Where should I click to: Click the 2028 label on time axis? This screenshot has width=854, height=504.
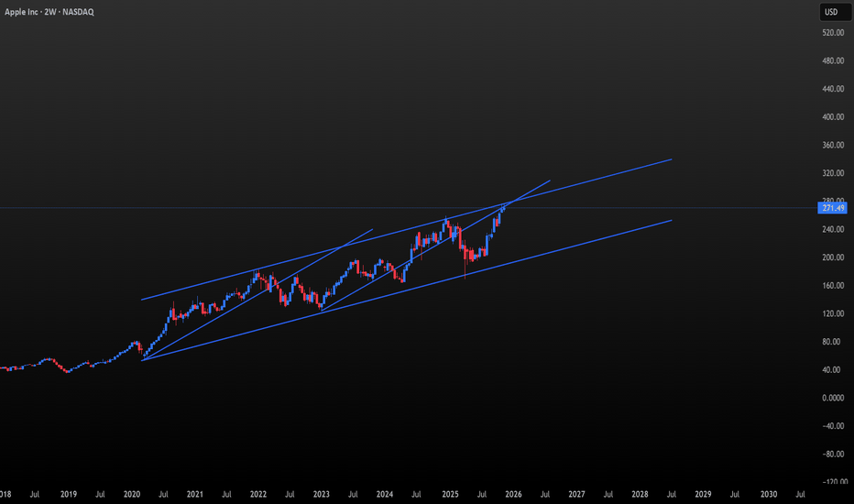[x=640, y=495]
